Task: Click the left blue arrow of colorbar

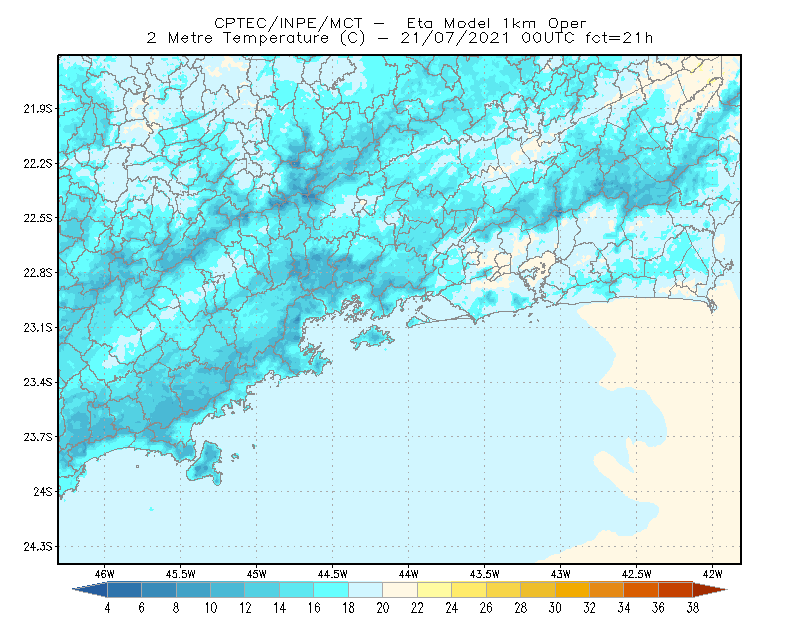Action: point(90,590)
